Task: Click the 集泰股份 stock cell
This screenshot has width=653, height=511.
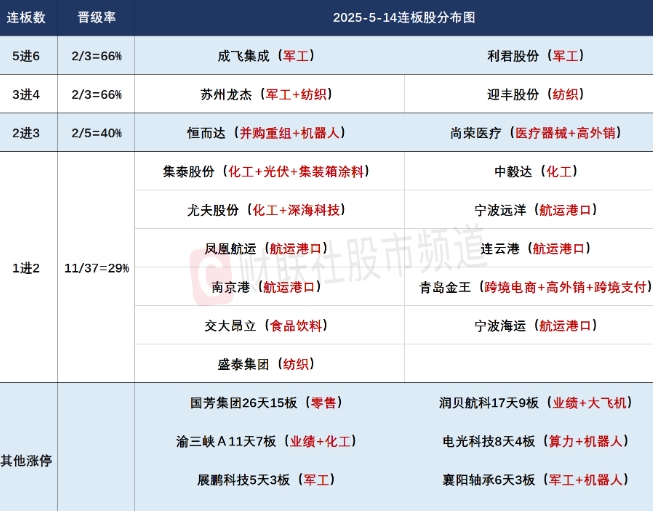Action: 267,172
